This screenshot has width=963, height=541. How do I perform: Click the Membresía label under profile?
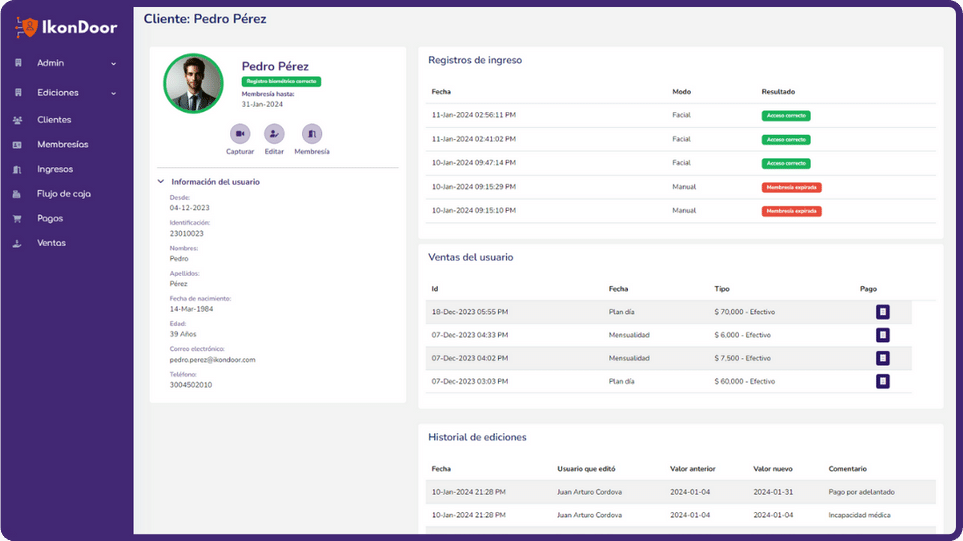coord(312,152)
